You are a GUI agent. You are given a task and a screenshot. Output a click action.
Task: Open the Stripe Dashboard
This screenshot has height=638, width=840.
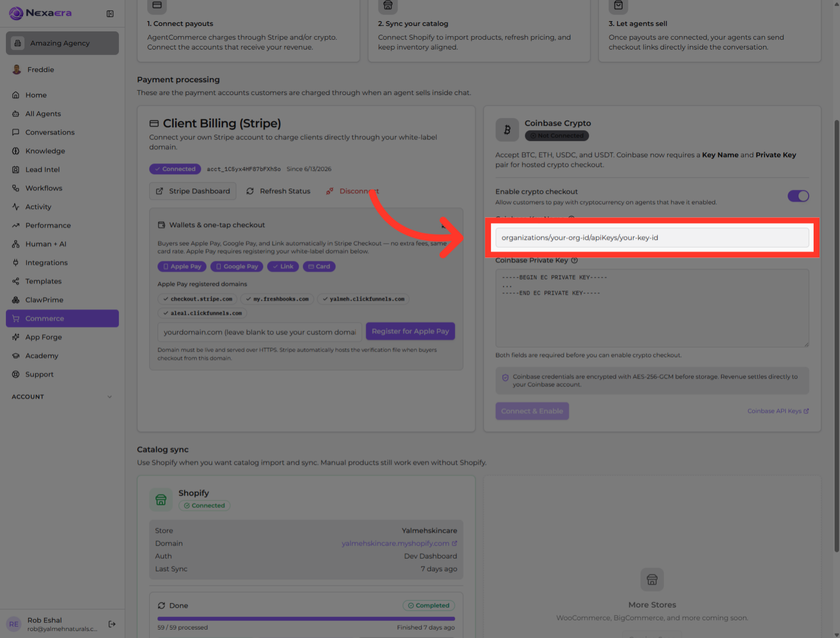pyautogui.click(x=193, y=191)
